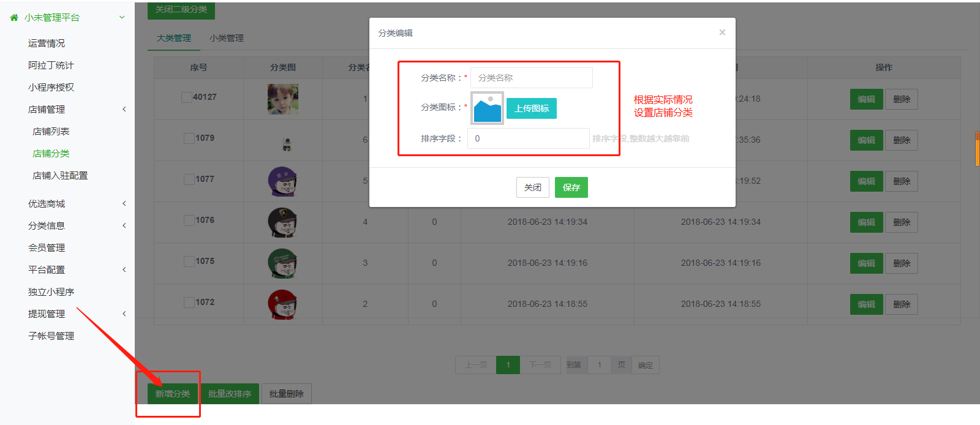Click the home icon beside 小未管理平台
This screenshot has width=980, height=425.
coord(14,18)
